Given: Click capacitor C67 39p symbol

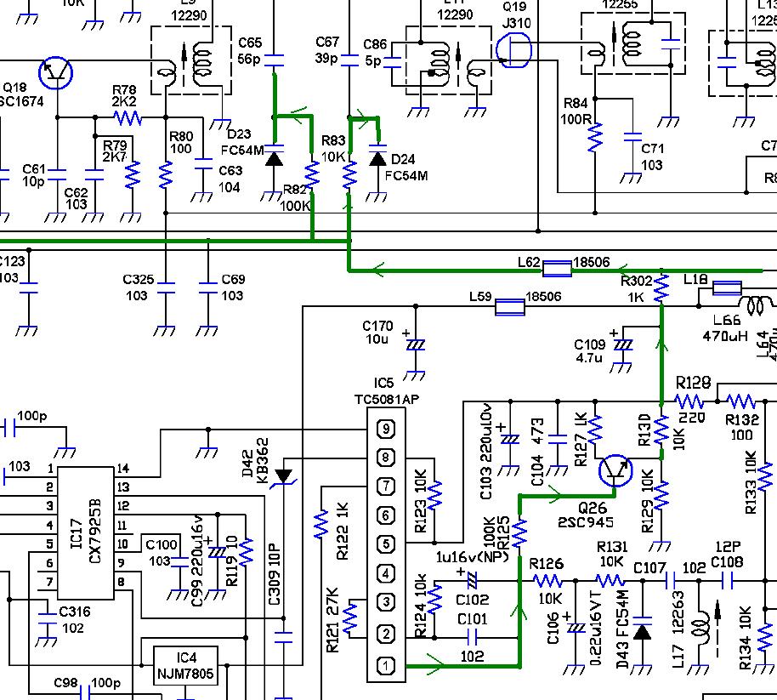Looking at the screenshot, I should pyautogui.click(x=349, y=60).
